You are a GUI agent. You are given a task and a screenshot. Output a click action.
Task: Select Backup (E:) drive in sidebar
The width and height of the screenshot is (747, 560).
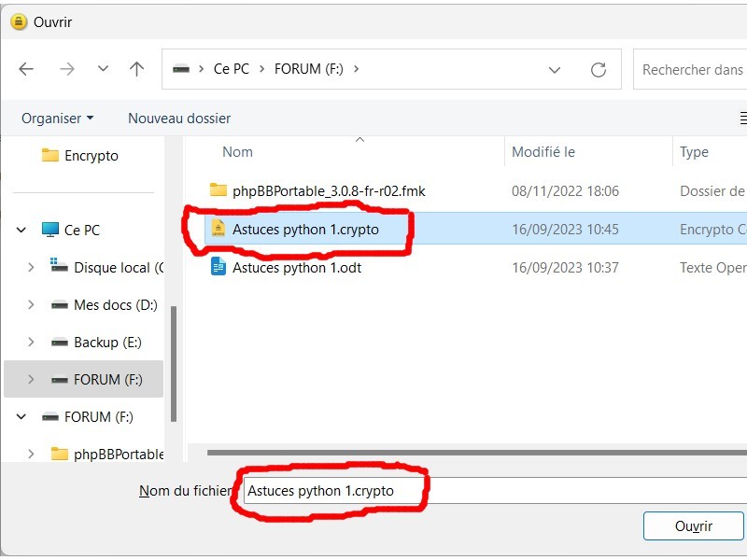[107, 343]
